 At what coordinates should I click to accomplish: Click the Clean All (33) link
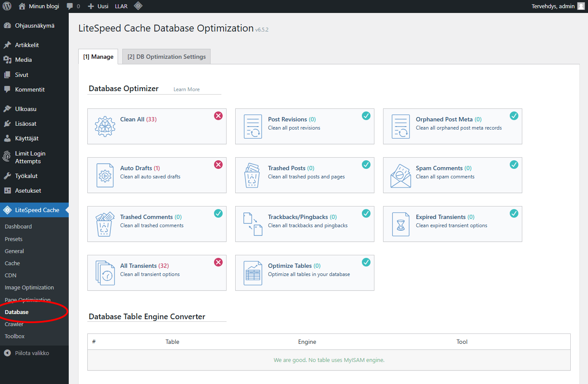[138, 119]
